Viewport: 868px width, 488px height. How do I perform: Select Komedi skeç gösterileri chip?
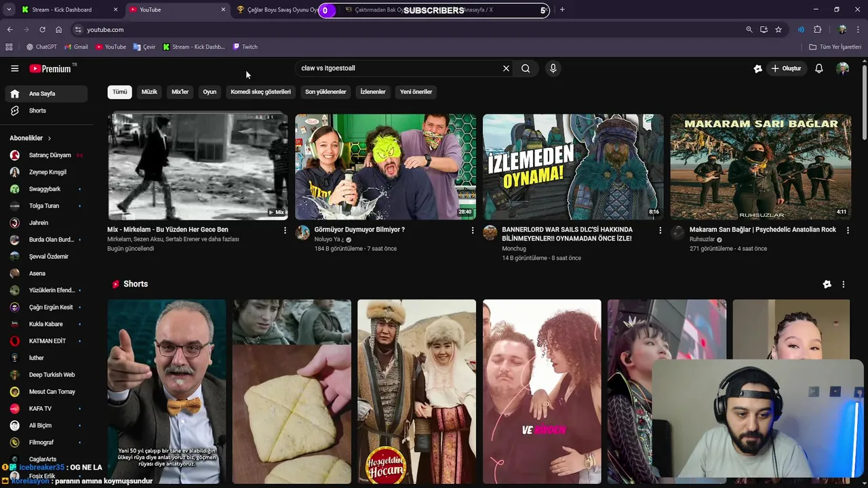(260, 91)
